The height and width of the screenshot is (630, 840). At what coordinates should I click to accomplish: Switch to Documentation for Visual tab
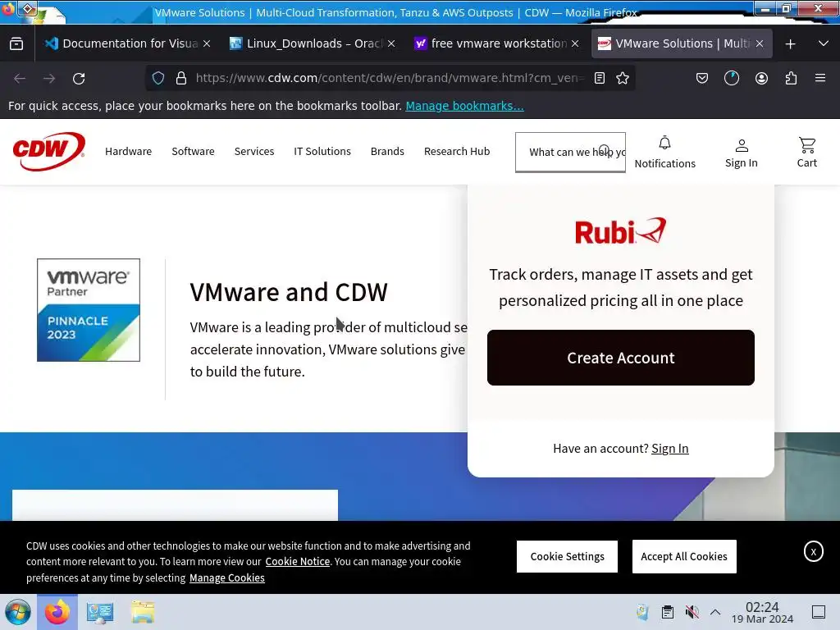127,43
